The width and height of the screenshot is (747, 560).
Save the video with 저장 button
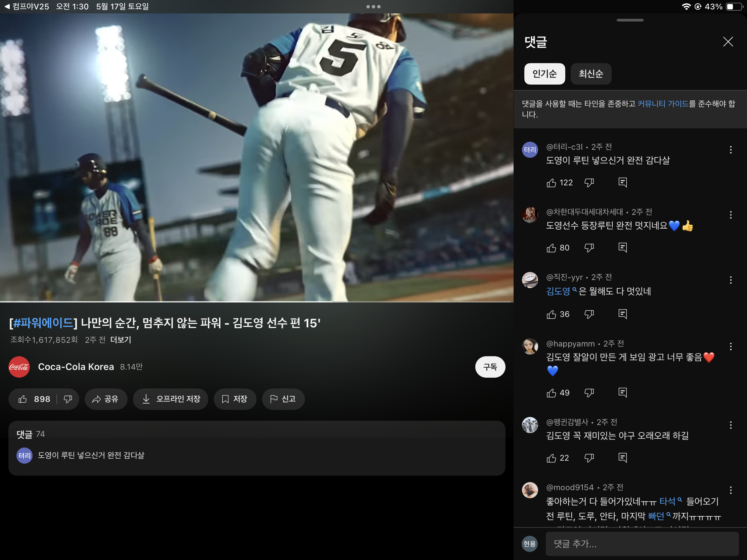point(235,399)
